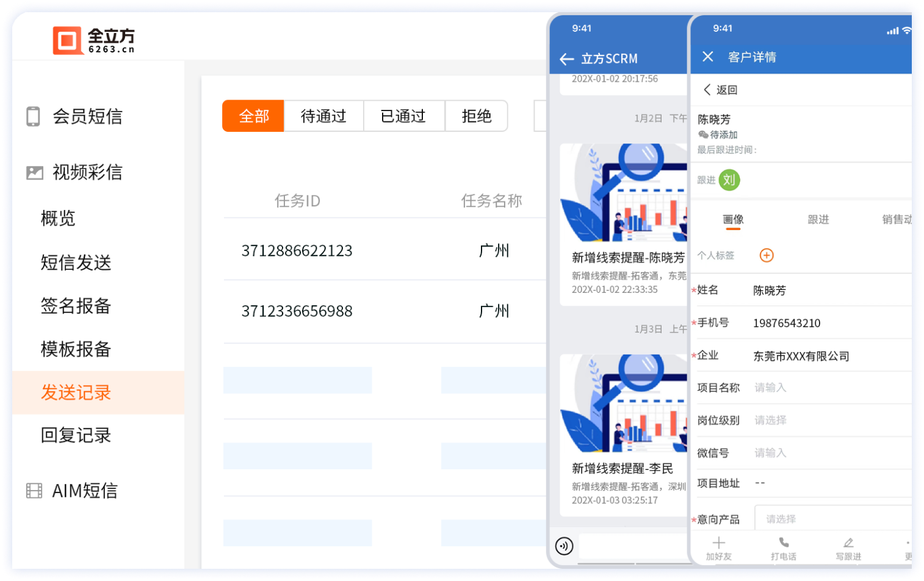Close the 客户详情 panel with X
Image resolution: width=924 pixels, height=581 pixels.
click(x=707, y=57)
